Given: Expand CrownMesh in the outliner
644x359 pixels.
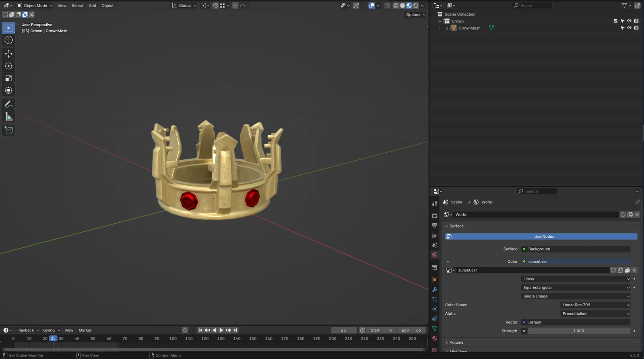Looking at the screenshot, I should 447,28.
